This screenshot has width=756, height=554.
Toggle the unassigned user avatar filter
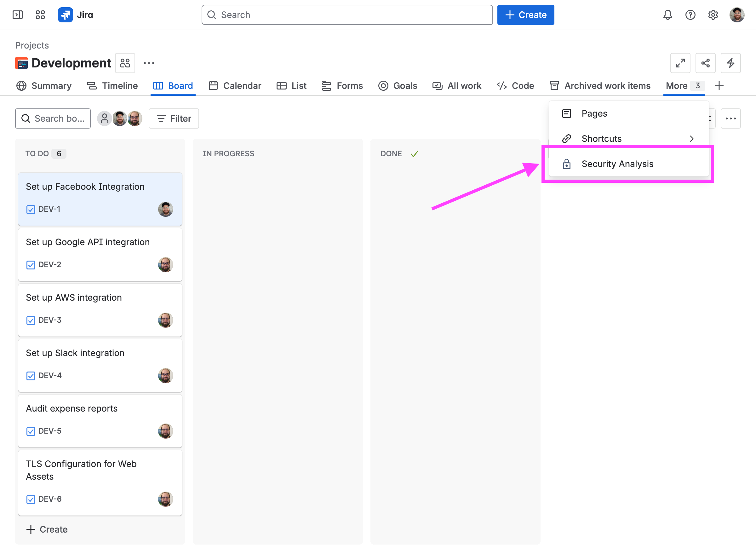click(x=104, y=118)
